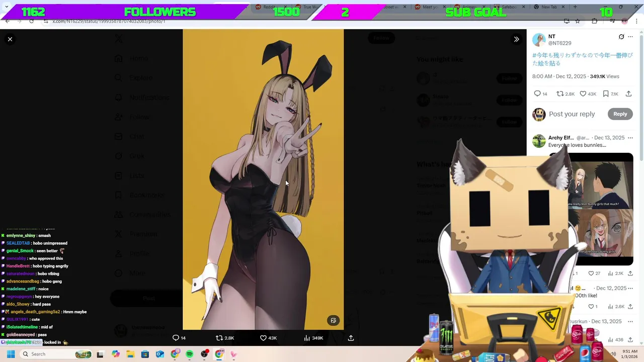Screen dimensions: 644x362
Task: Open the Windows Start menu
Action: coord(11,354)
